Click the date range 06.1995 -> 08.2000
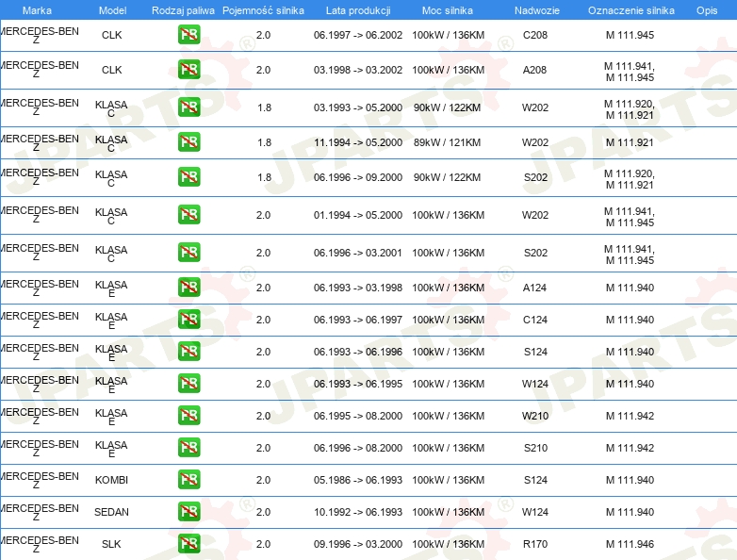 358,415
